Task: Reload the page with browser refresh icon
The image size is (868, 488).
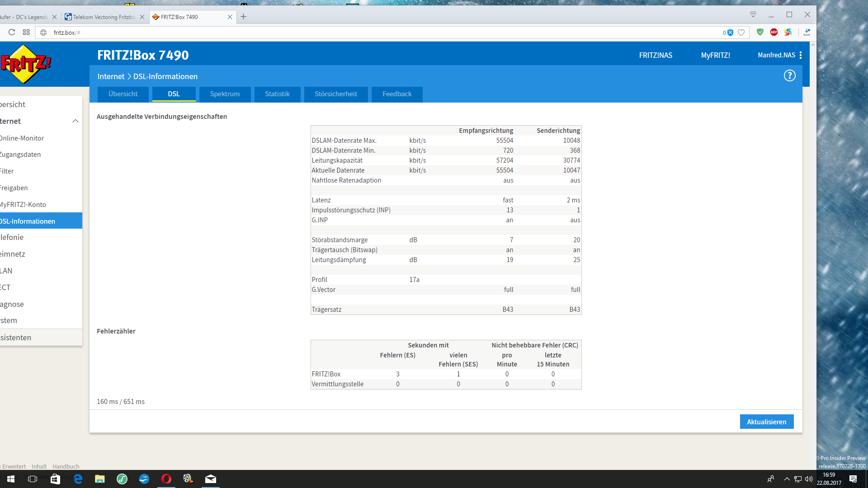Action: click(x=12, y=32)
